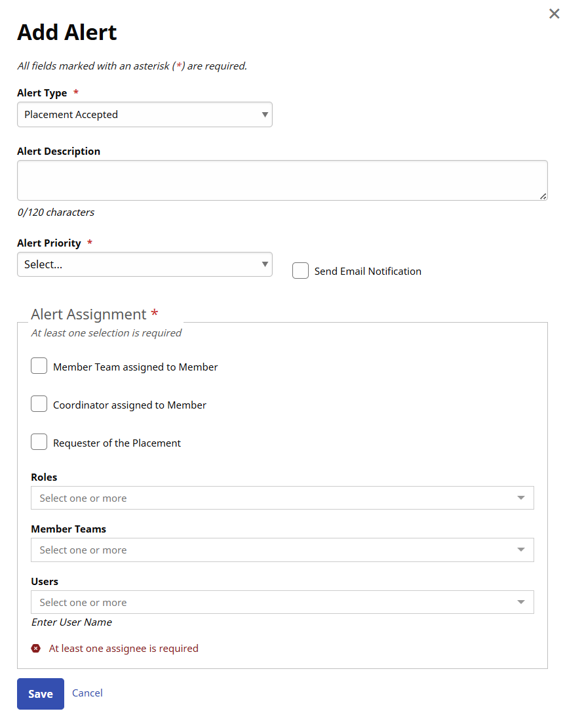Viewport: 565px width, 728px height.
Task: Click the Alert Description resize handle
Action: coord(543,196)
